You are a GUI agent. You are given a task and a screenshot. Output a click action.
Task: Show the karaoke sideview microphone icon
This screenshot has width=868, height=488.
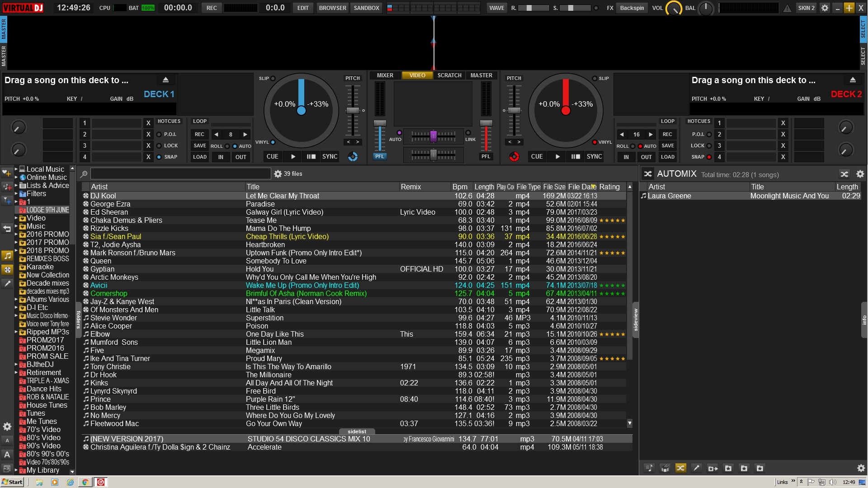tap(696, 468)
